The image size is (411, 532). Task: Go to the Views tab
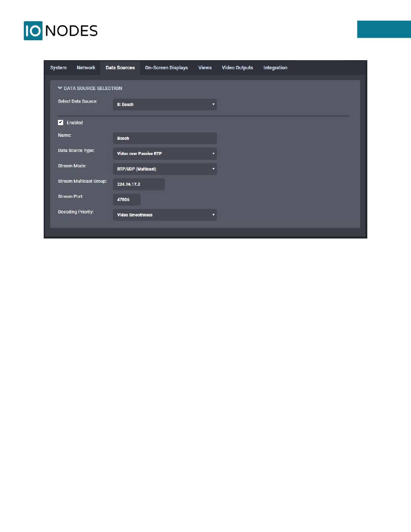[x=205, y=68]
